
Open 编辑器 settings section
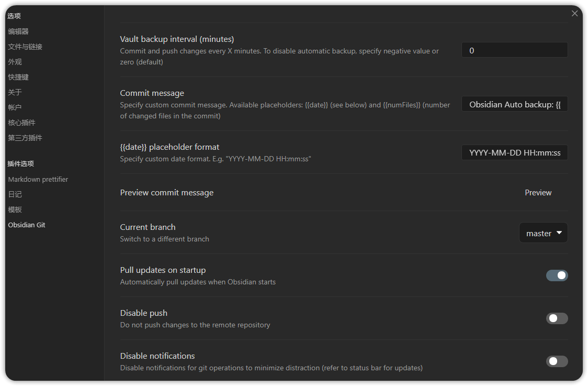click(x=18, y=31)
